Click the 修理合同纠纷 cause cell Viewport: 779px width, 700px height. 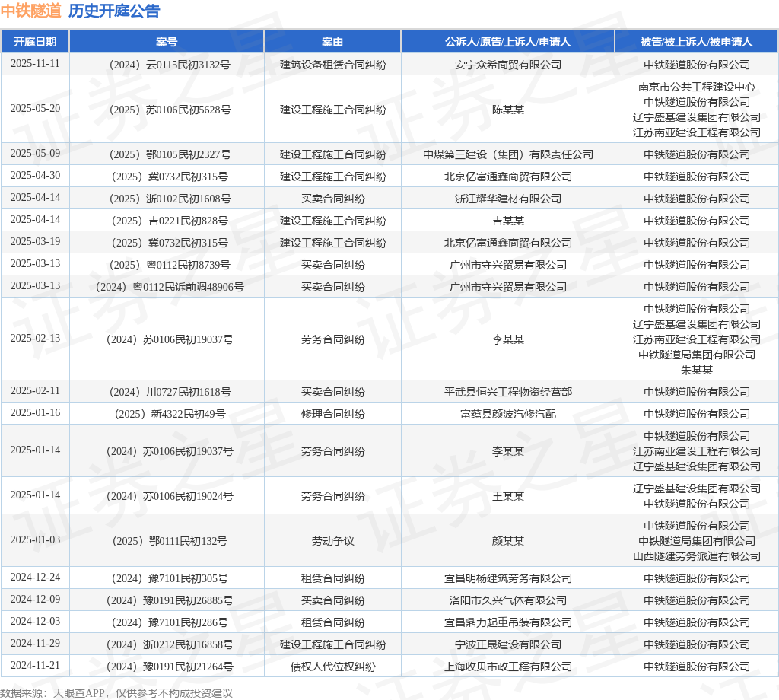coord(333,414)
